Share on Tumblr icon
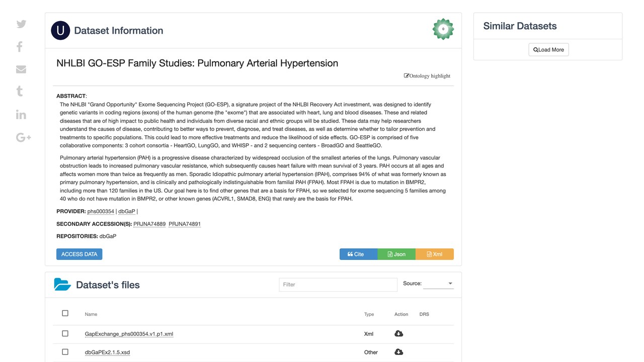The image size is (644, 362). pyautogui.click(x=20, y=91)
